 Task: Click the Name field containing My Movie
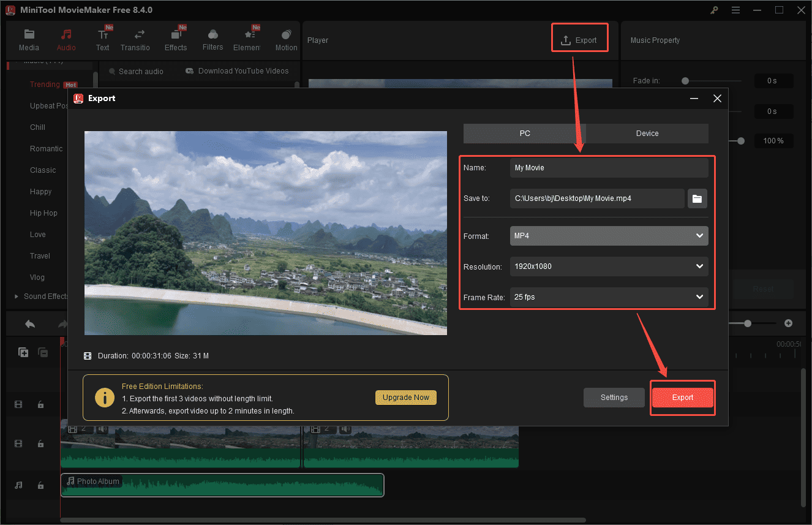click(x=609, y=167)
